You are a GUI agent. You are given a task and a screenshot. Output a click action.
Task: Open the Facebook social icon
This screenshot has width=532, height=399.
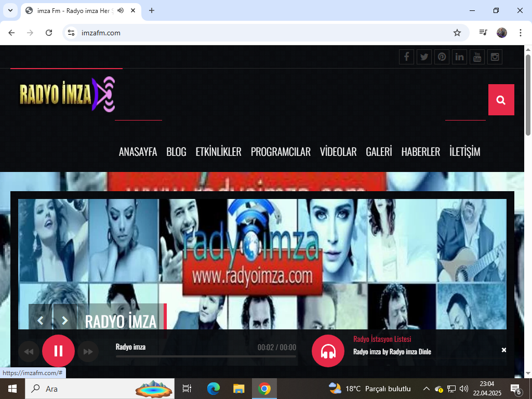tap(406, 57)
